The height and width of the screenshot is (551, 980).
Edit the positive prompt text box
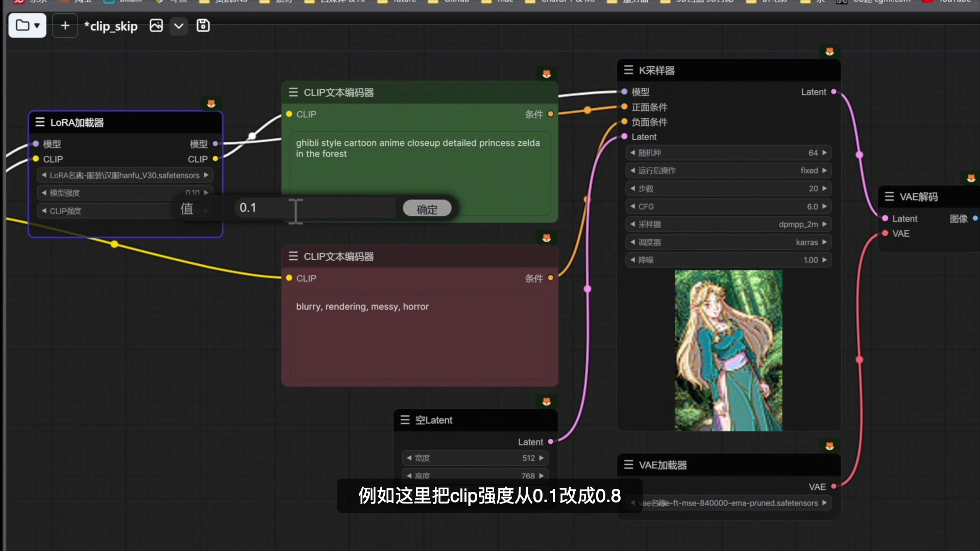(x=420, y=173)
